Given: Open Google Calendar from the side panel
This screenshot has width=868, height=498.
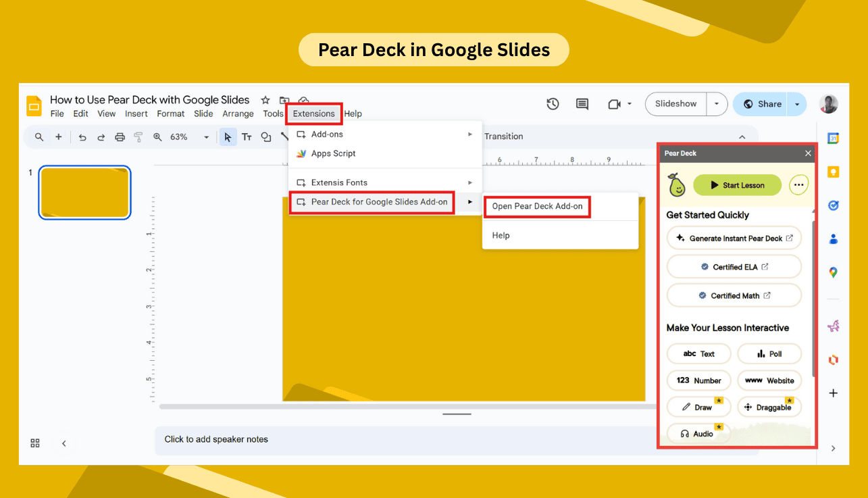Looking at the screenshot, I should tap(833, 138).
